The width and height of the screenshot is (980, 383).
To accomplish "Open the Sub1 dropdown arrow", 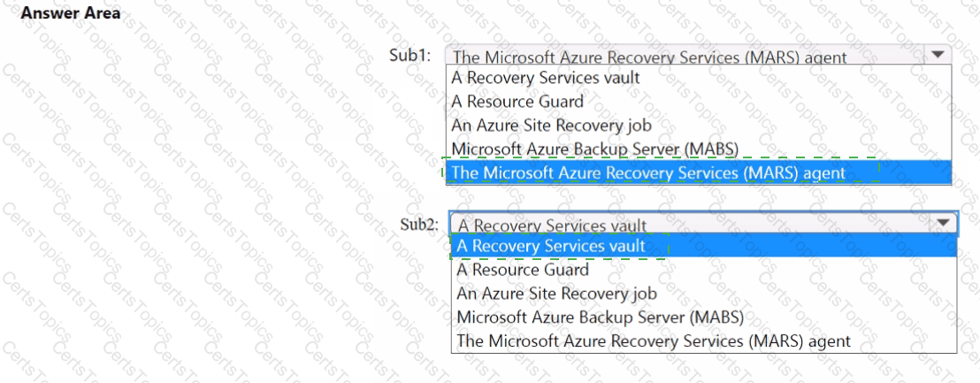I will pyautogui.click(x=938, y=55).
